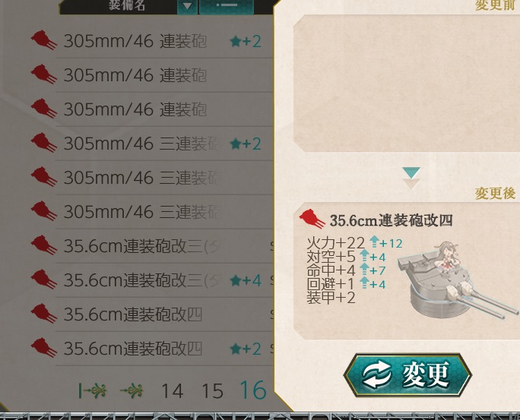520x420 pixels.
Task: Go to previous page arrow
Action: pos(132,391)
